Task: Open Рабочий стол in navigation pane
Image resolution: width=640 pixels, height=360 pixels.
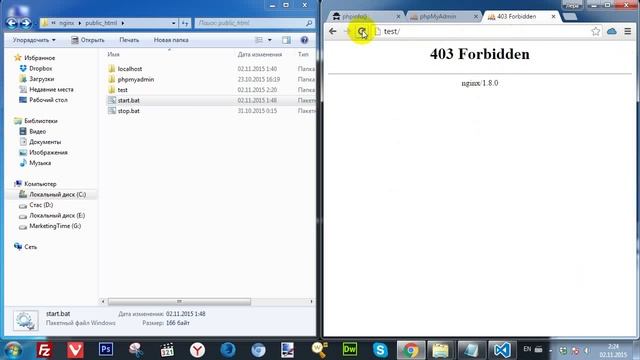Action: coord(48,100)
